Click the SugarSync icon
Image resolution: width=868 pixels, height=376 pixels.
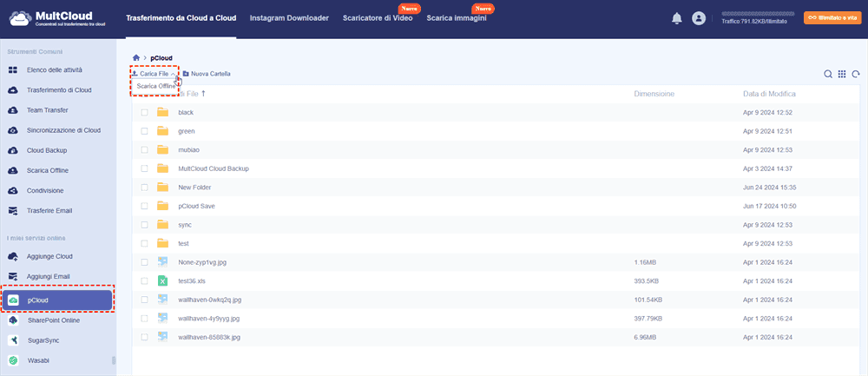13,340
